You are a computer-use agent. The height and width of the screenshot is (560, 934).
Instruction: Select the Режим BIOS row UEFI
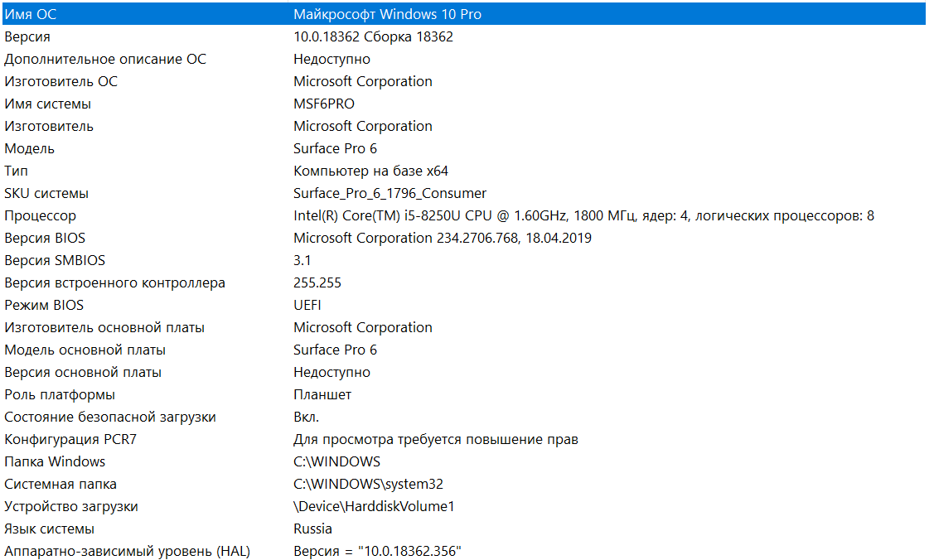click(464, 305)
